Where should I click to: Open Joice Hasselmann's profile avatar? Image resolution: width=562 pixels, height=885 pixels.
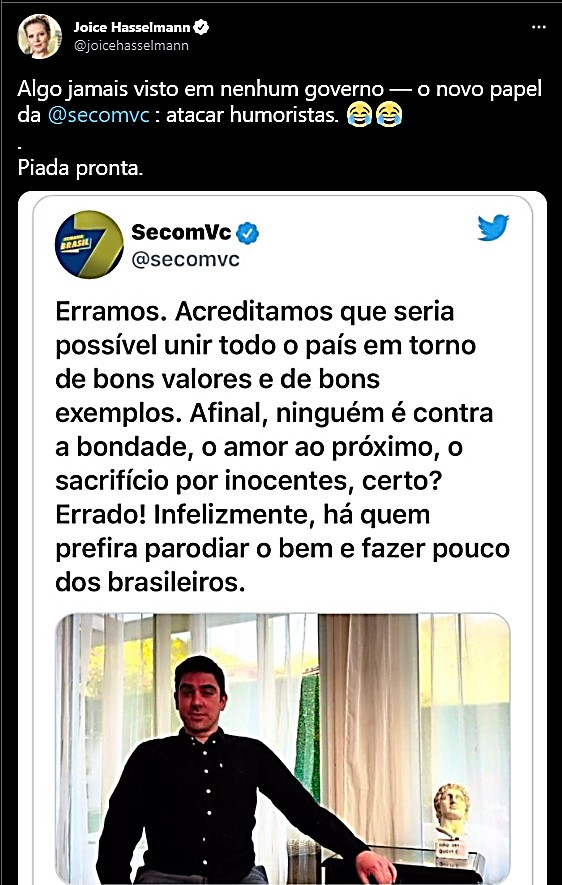coord(39,37)
